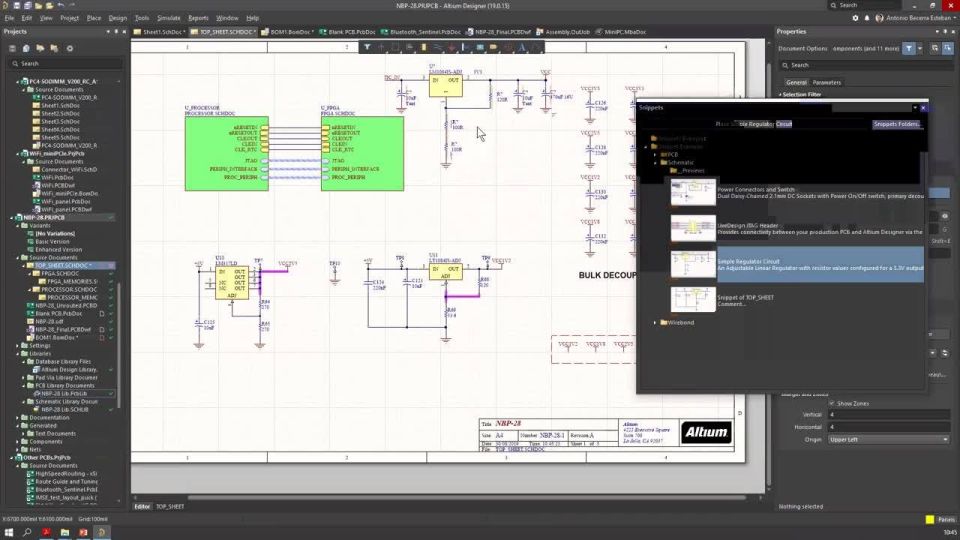960x540 pixels.
Task: Open the Place menu
Action: (x=94, y=18)
